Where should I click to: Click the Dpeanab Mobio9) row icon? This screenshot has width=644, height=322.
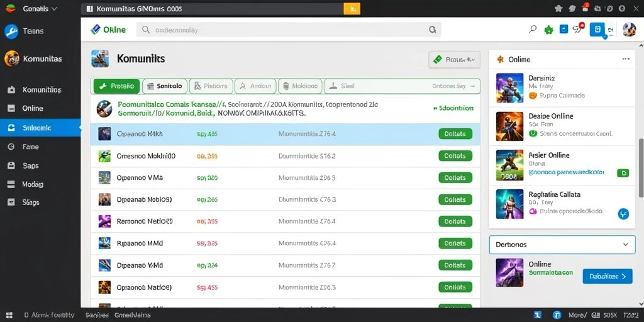pyautogui.click(x=104, y=199)
